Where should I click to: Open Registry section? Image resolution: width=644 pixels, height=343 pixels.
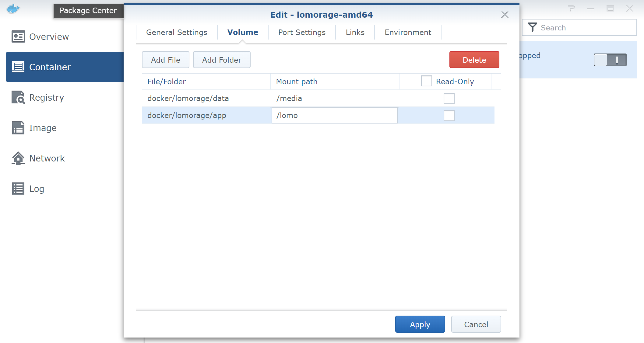click(x=65, y=97)
